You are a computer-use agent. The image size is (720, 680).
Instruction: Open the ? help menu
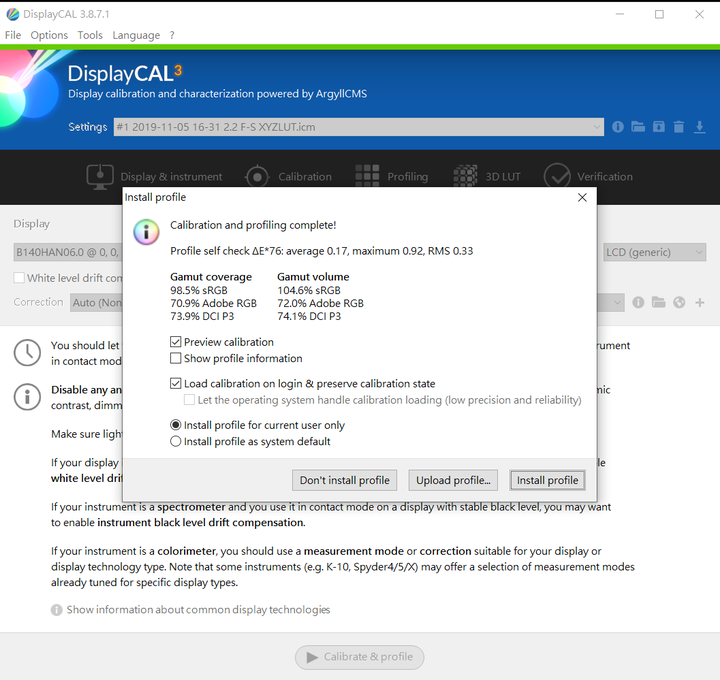coord(172,35)
